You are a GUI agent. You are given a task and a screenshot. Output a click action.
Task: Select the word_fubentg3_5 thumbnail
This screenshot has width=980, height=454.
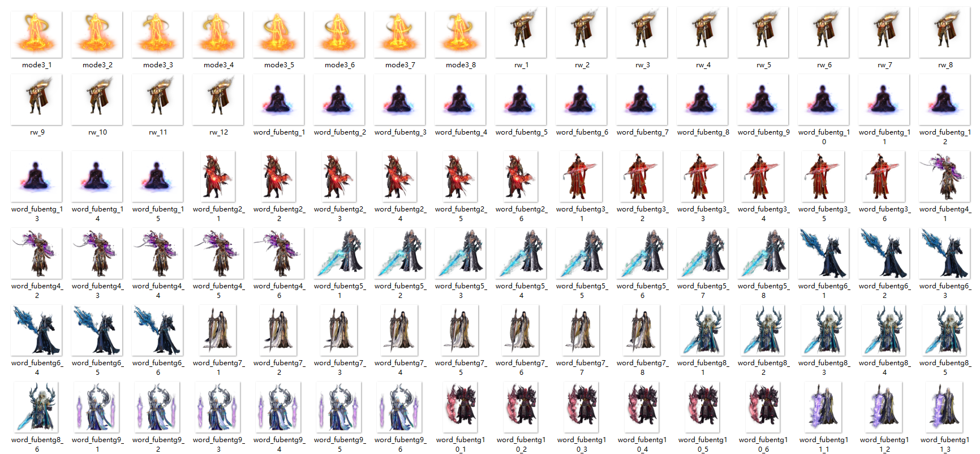(x=824, y=176)
